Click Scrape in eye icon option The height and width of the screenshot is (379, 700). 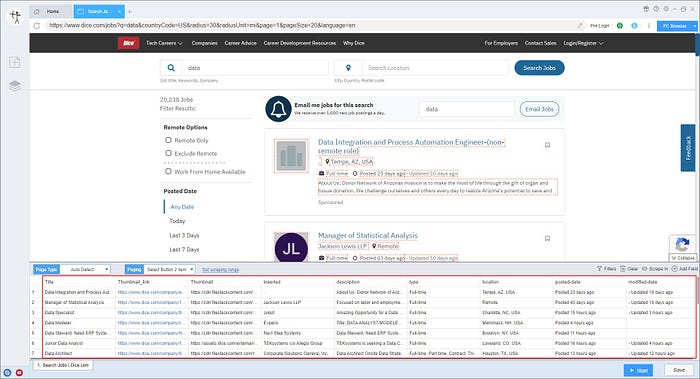tap(644, 269)
